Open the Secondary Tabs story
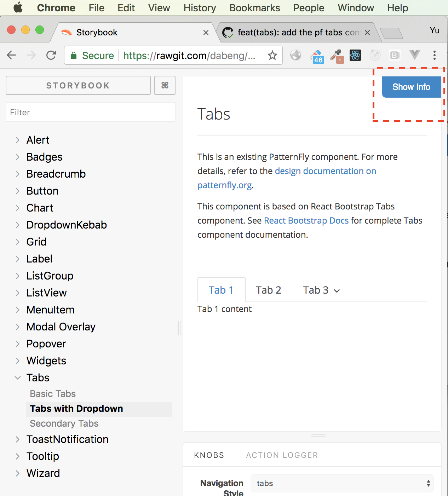 pyautogui.click(x=64, y=423)
